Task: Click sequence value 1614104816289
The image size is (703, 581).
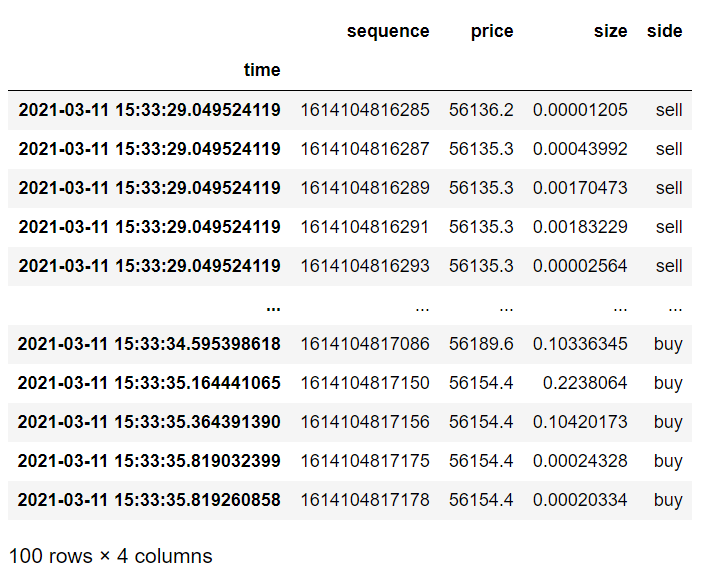Action: coord(365,188)
